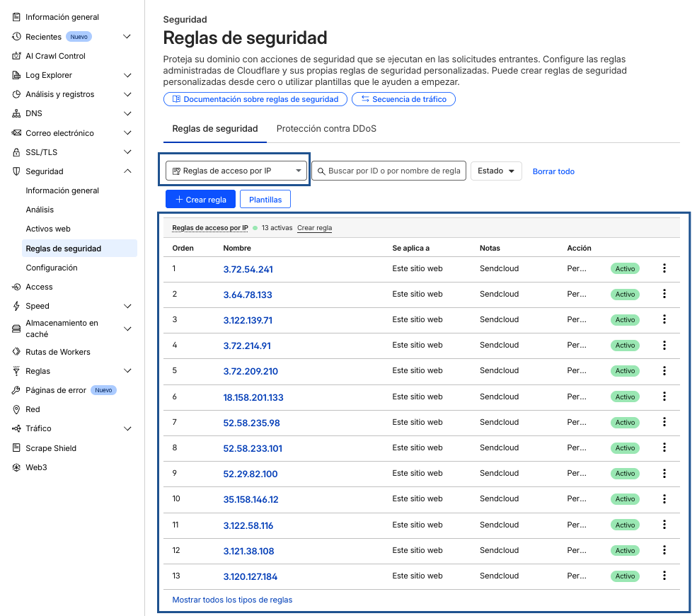Click the Plantillas button
697x616 pixels.
265,199
